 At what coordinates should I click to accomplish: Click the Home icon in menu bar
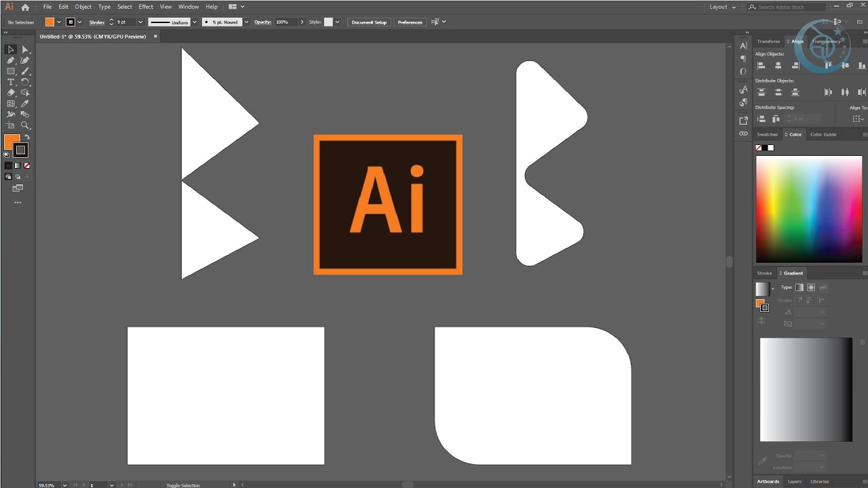pyautogui.click(x=25, y=7)
